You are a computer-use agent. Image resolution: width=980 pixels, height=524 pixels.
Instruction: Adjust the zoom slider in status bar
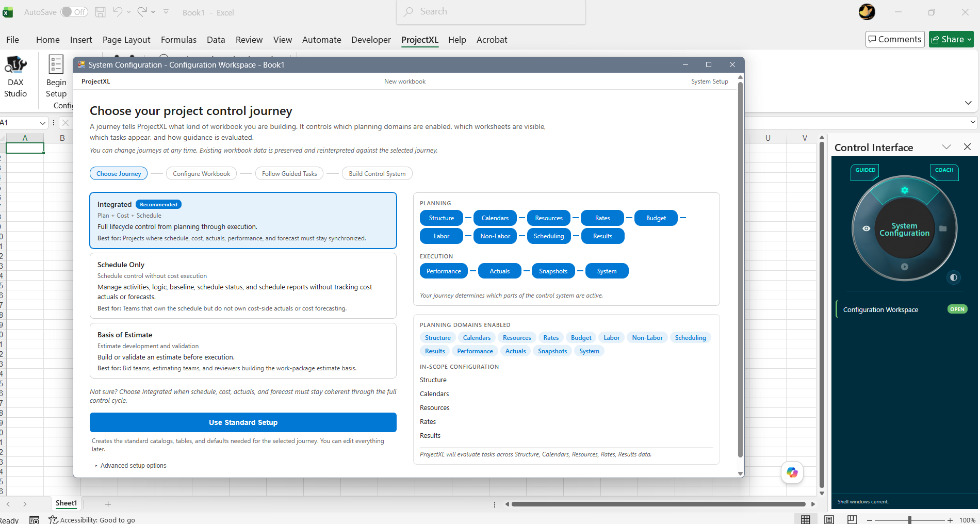point(910,520)
